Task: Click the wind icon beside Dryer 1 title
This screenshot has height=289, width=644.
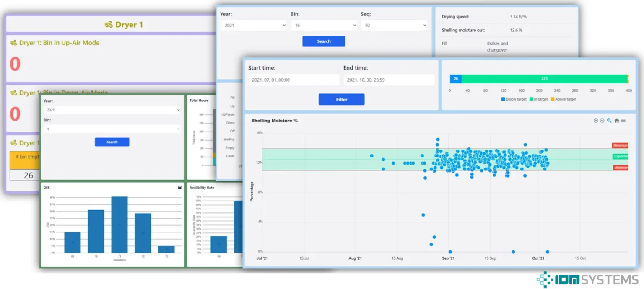Action: (108, 25)
